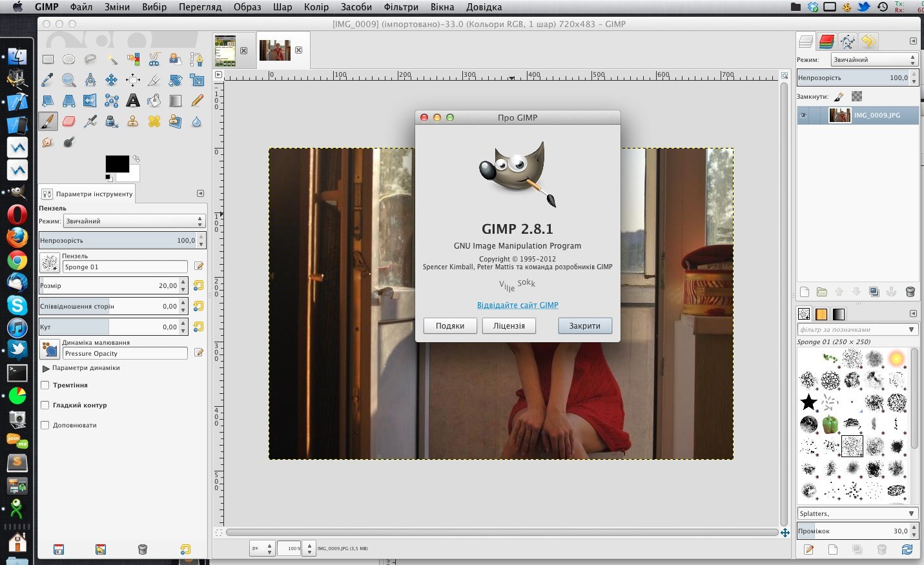This screenshot has width=924, height=565.
Task: Activate the Paintbrush tool
Action: [x=48, y=121]
